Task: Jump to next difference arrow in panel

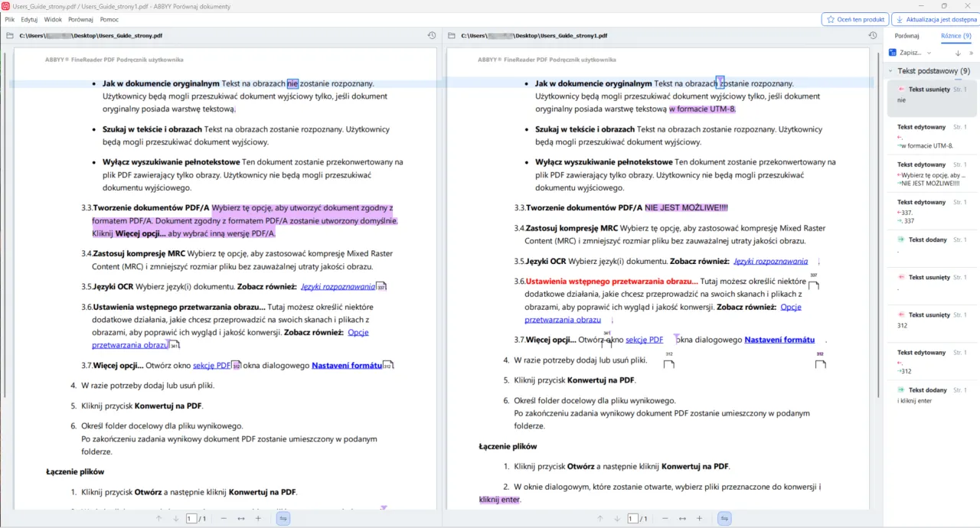Action: [x=958, y=54]
